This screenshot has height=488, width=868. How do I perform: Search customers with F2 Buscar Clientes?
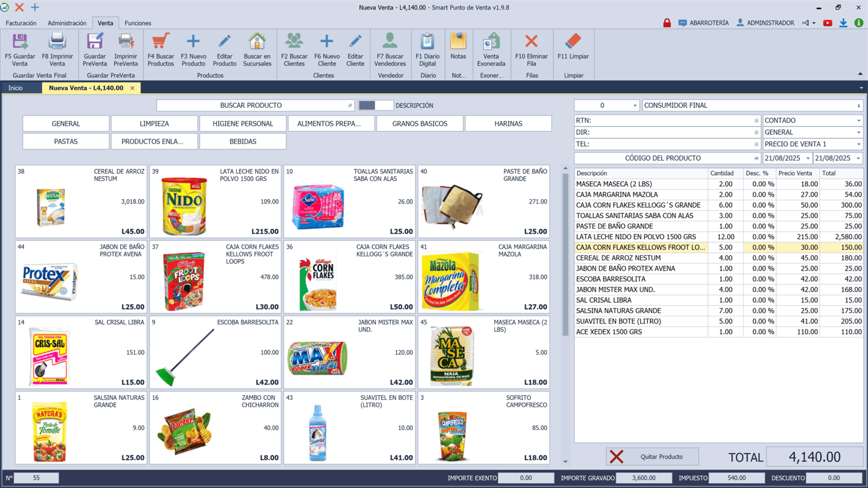click(x=294, y=49)
